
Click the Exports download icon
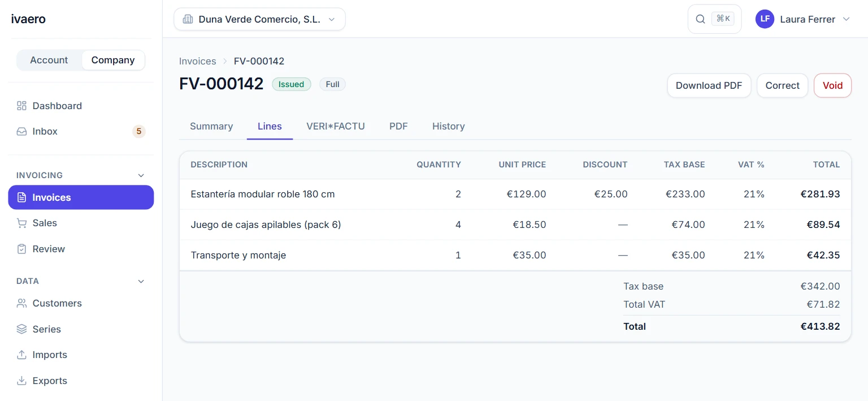coord(21,381)
